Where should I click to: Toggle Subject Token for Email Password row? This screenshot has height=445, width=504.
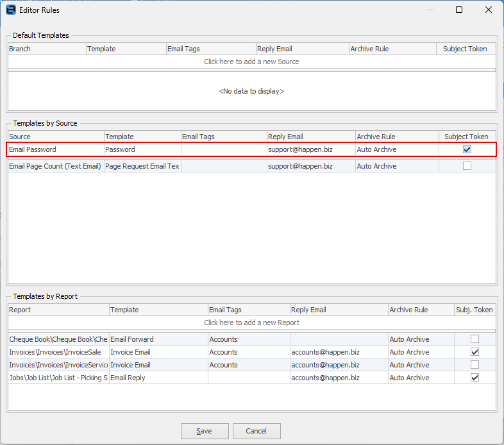click(x=467, y=149)
